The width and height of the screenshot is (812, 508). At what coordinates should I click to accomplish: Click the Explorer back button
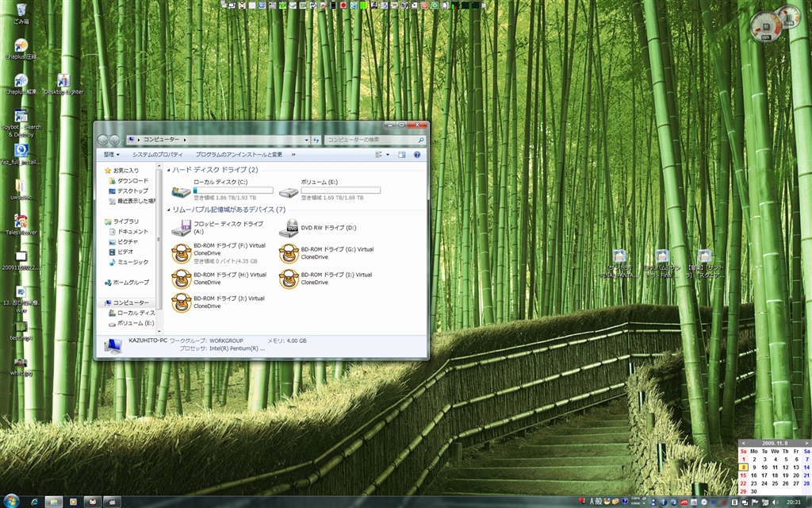coord(102,140)
